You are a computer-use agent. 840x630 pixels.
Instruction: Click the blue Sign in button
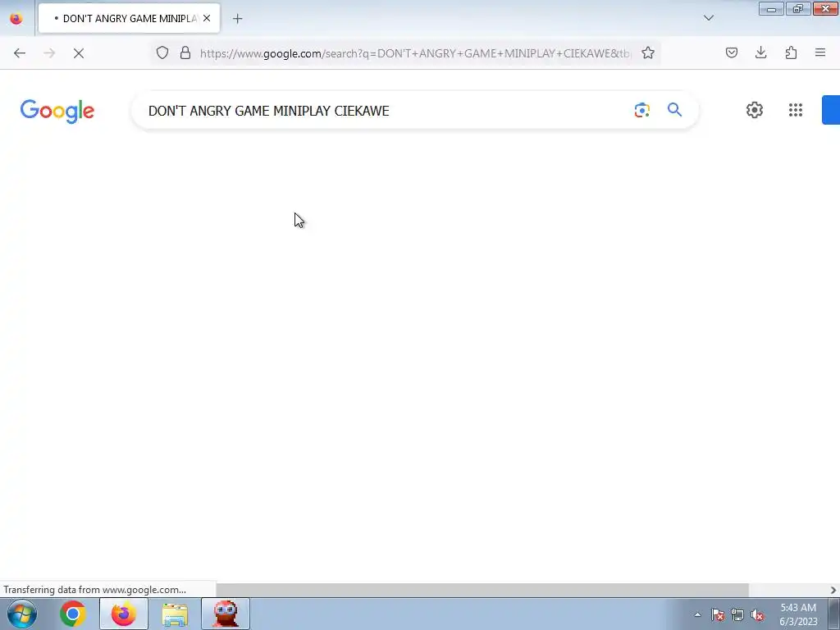(x=831, y=110)
